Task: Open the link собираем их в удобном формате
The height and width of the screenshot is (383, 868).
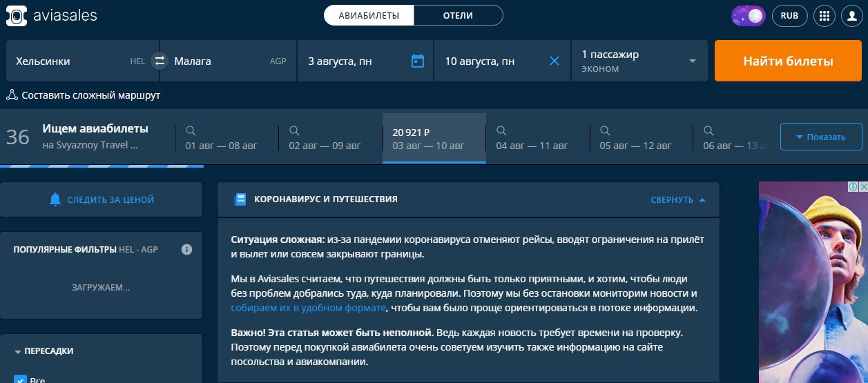Action: [309, 308]
